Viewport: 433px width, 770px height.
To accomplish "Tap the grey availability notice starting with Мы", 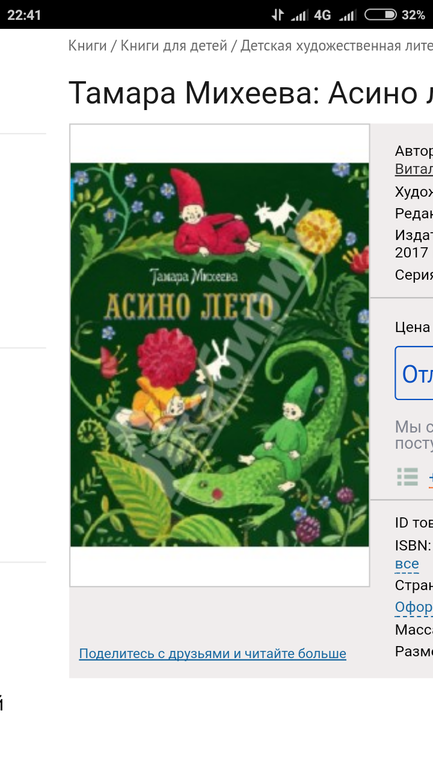I will (414, 435).
